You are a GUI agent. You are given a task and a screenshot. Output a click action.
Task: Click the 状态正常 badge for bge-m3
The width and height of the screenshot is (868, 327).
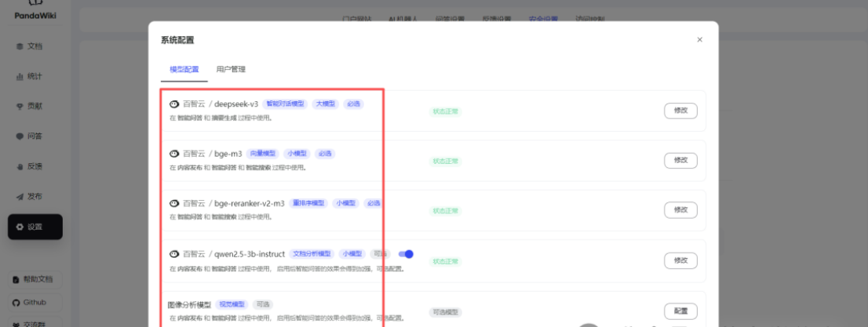pos(445,161)
